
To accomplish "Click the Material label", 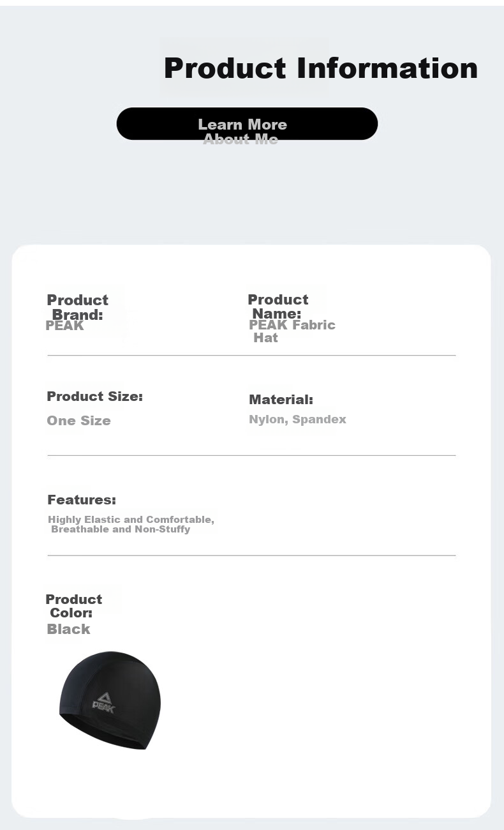I will coord(281,400).
